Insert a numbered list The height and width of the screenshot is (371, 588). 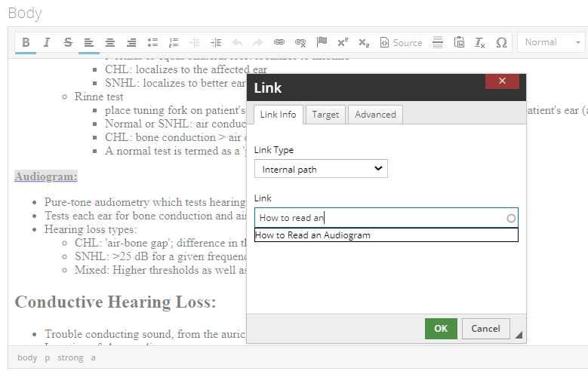coord(174,42)
